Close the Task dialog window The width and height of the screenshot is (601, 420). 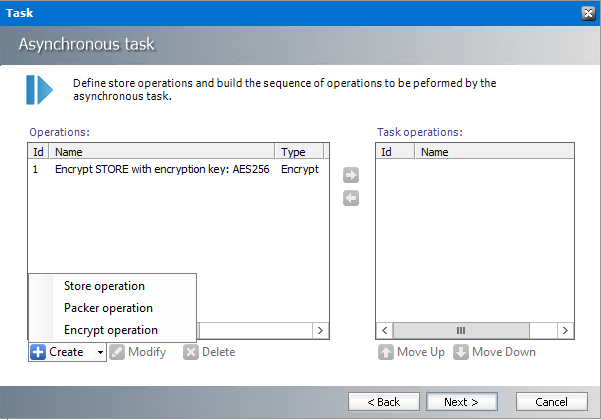tap(589, 13)
